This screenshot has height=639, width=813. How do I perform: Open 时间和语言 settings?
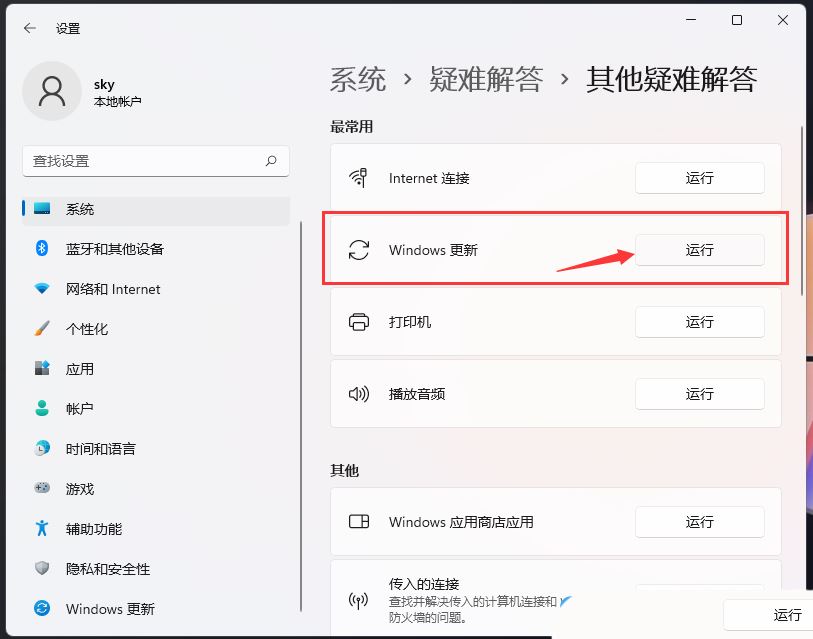point(156,449)
